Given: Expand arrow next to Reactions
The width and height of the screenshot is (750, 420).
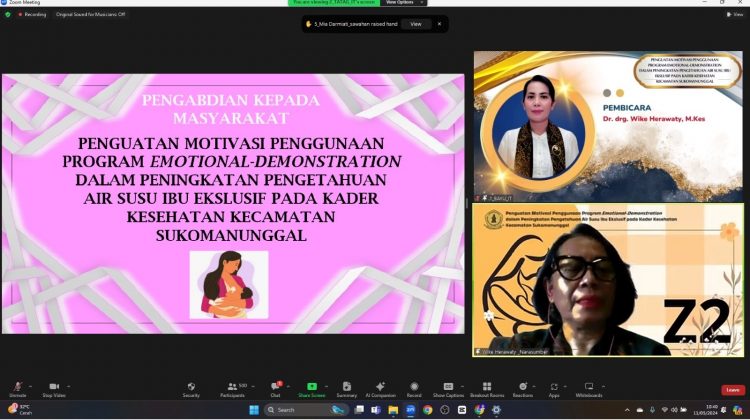Looking at the screenshot, I should pyautogui.click(x=534, y=387).
